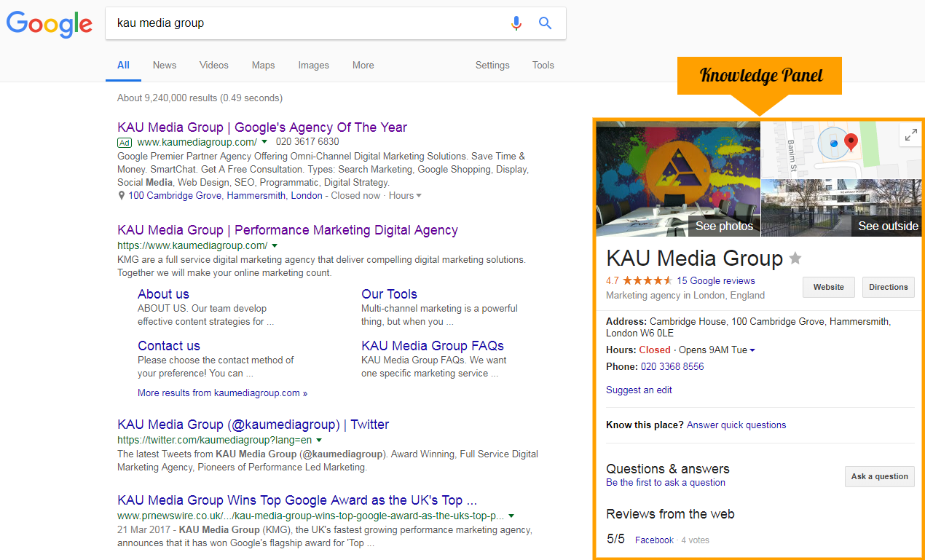The height and width of the screenshot is (560, 925).
Task: Switch to the Images tab
Action: [314, 65]
